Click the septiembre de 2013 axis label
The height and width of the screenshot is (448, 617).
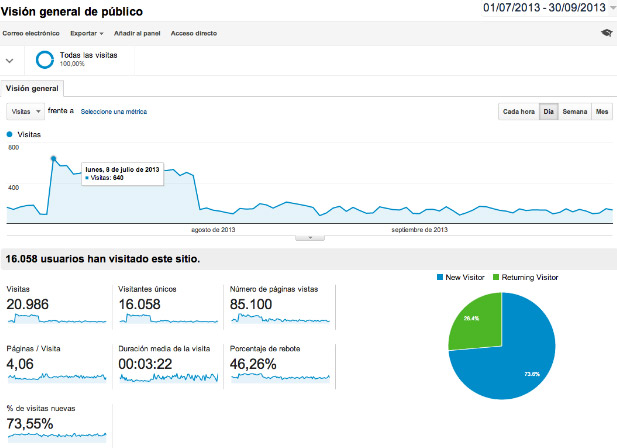[419, 230]
